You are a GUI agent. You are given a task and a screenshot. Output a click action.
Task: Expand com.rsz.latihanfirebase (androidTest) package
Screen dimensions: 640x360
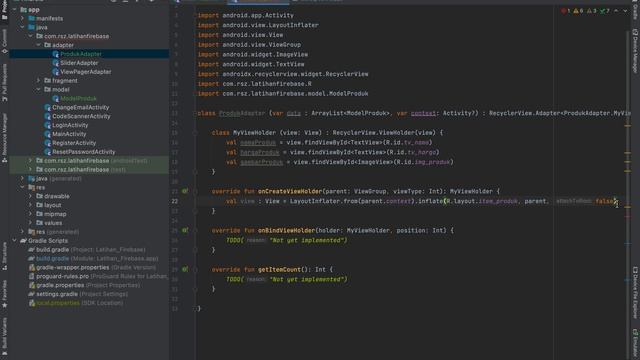pyautogui.click(x=31, y=161)
